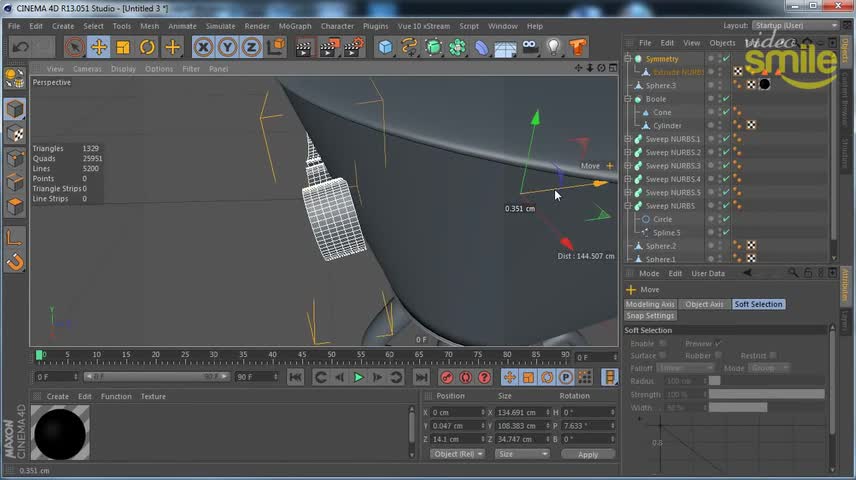The width and height of the screenshot is (856, 480).
Task: Open the Object (Rel) coordinate dropdown
Action: 458,454
